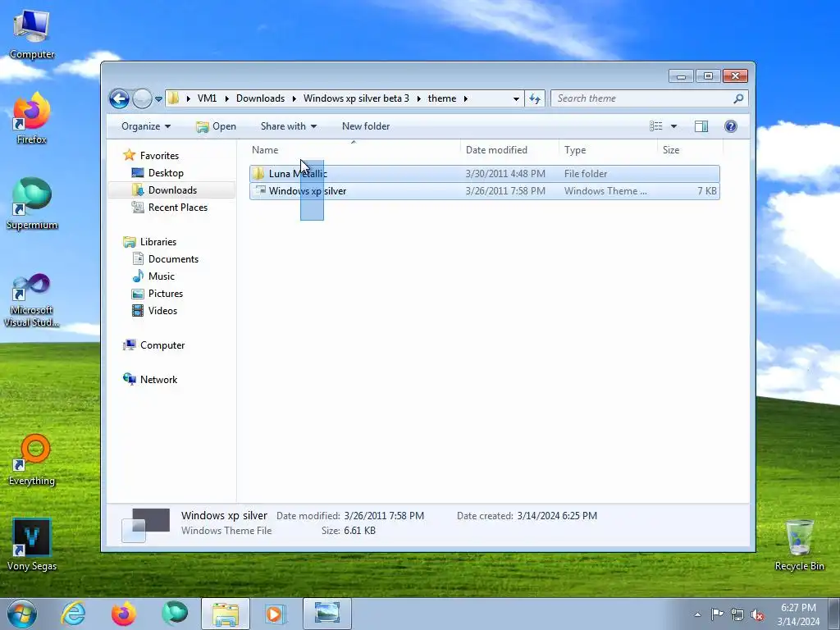
Task: Click the Explorer Forward arrow button
Action: [x=142, y=98]
